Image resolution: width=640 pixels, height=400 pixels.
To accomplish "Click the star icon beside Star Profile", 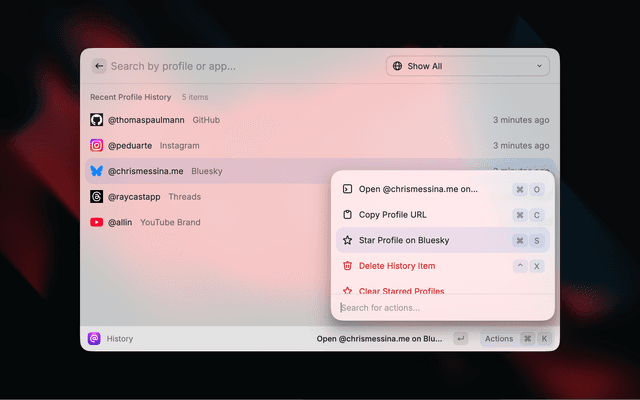I will click(347, 240).
